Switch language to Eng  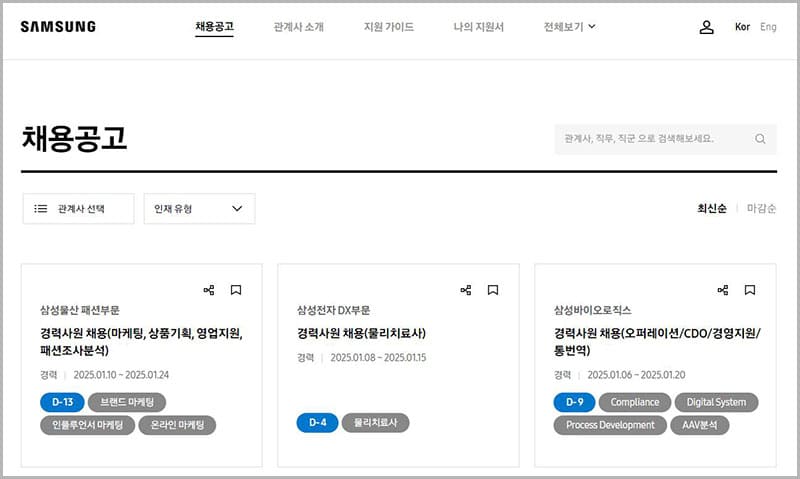click(768, 27)
